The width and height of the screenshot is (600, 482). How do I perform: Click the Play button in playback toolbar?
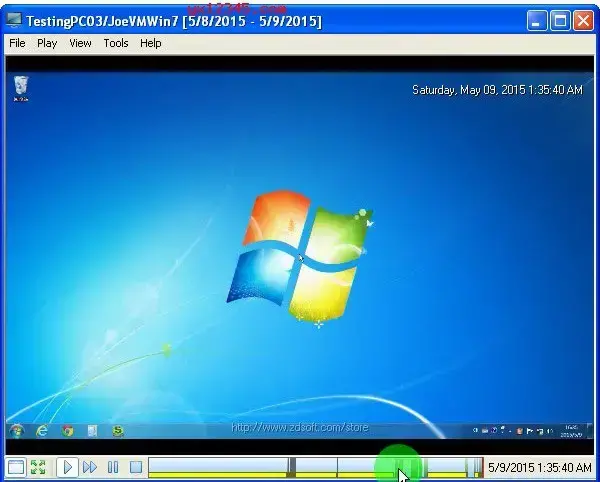click(68, 467)
